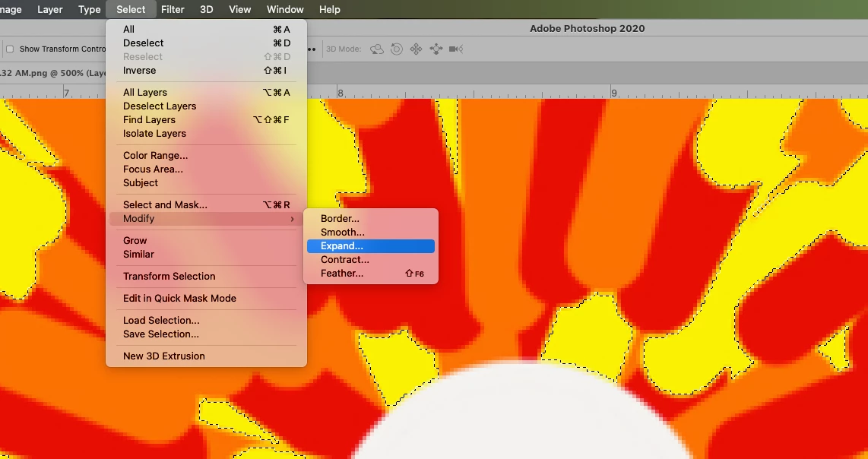Open the Filter menu
The image size is (868, 459).
pos(173,9)
